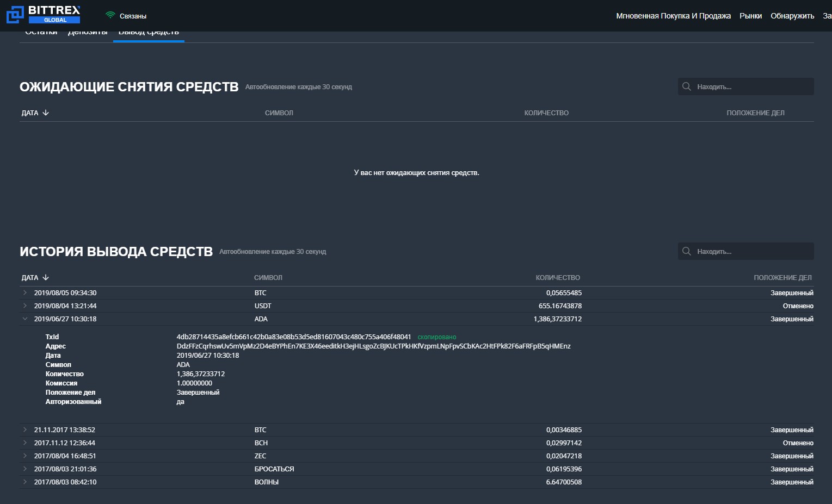Collapse the 2019/06/27 10:30:18 ADA row

click(x=25, y=319)
